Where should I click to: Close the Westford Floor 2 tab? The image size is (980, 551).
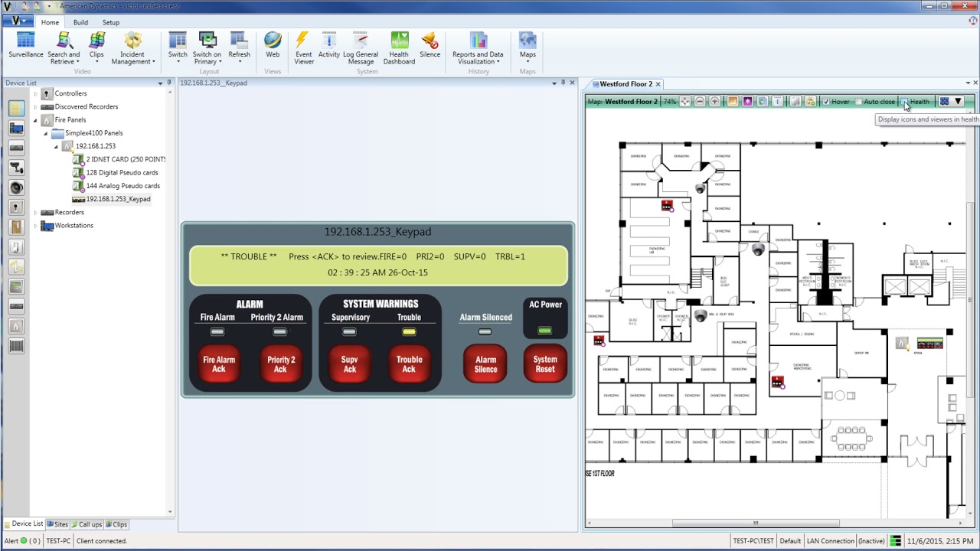pos(658,83)
